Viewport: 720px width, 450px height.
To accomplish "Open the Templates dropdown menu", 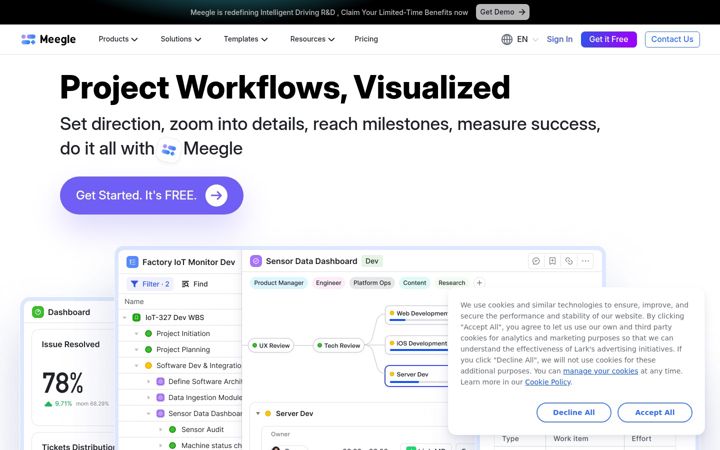I will point(246,39).
